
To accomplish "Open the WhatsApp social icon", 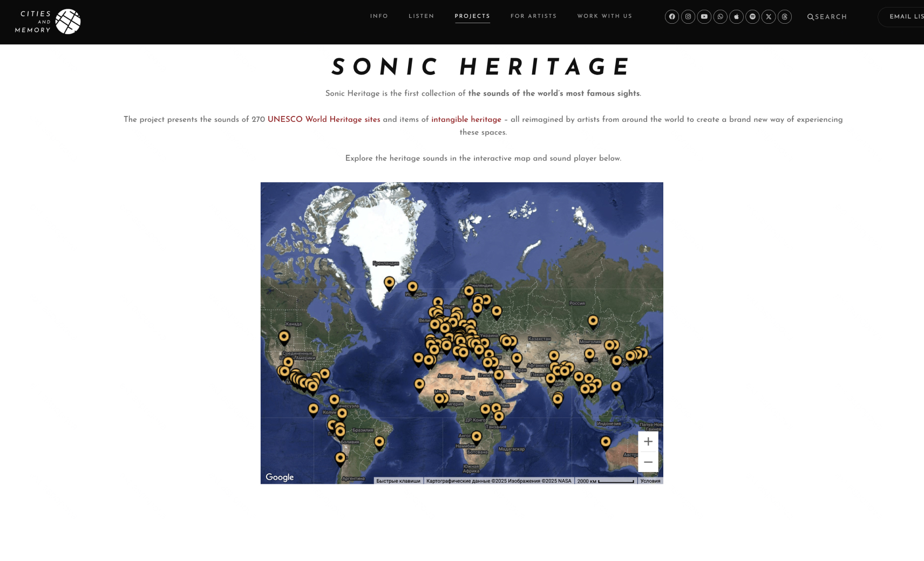I will (721, 17).
